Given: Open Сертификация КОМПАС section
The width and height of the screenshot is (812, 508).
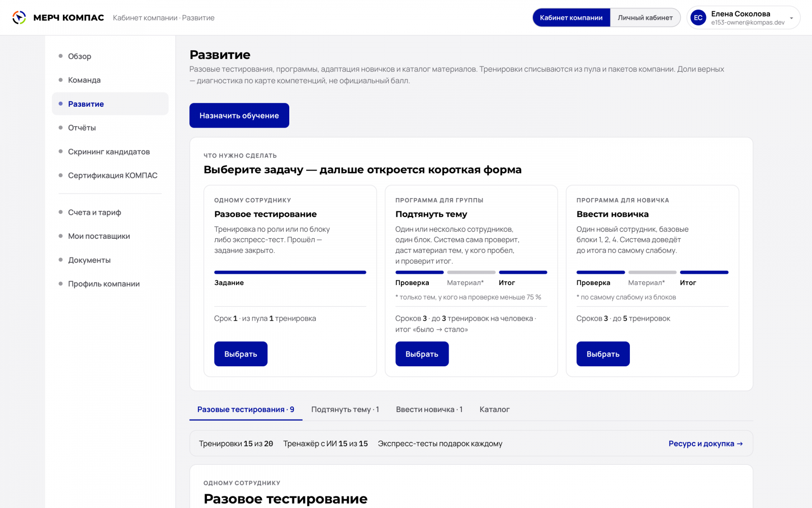Looking at the screenshot, I should (x=110, y=176).
